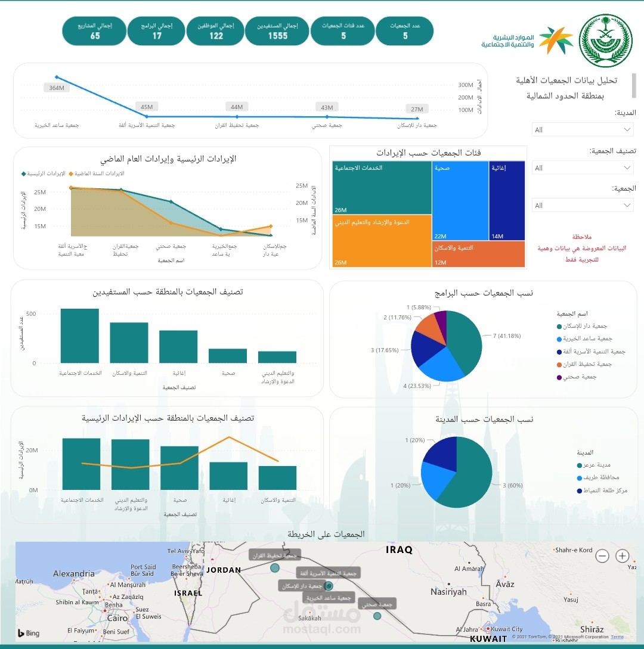Select the عدد الجمعيات 5 card
Image resolution: width=644 pixels, height=649 pixels.
pos(405,31)
